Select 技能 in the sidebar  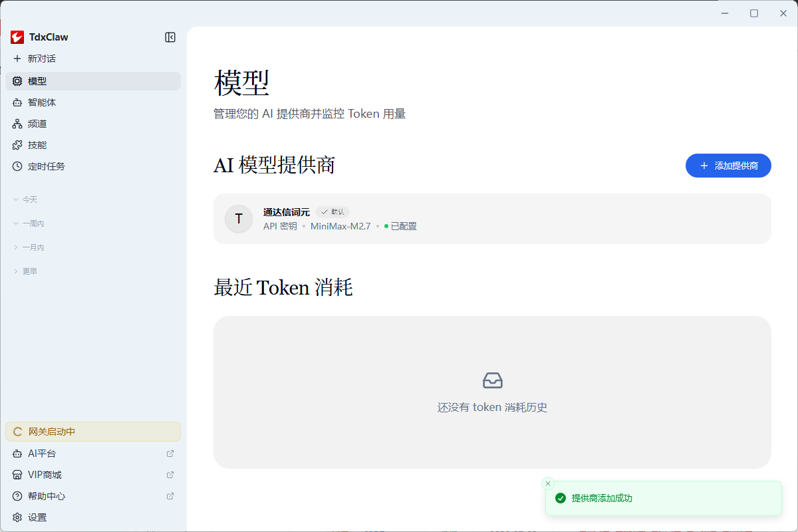tap(93, 145)
